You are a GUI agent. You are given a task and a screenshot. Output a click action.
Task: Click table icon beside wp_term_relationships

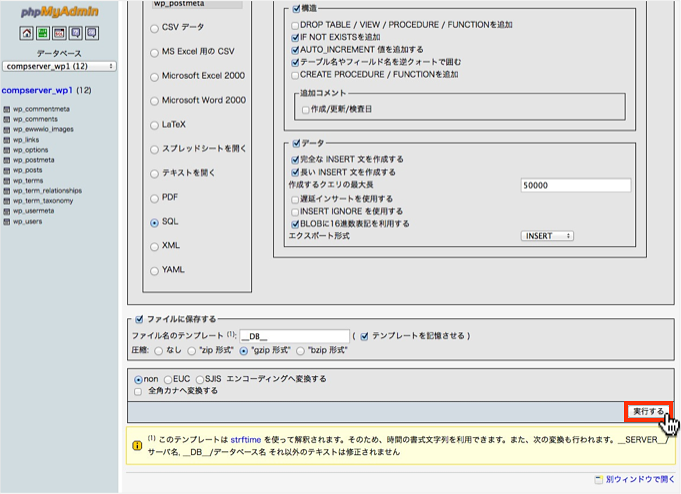(7, 191)
